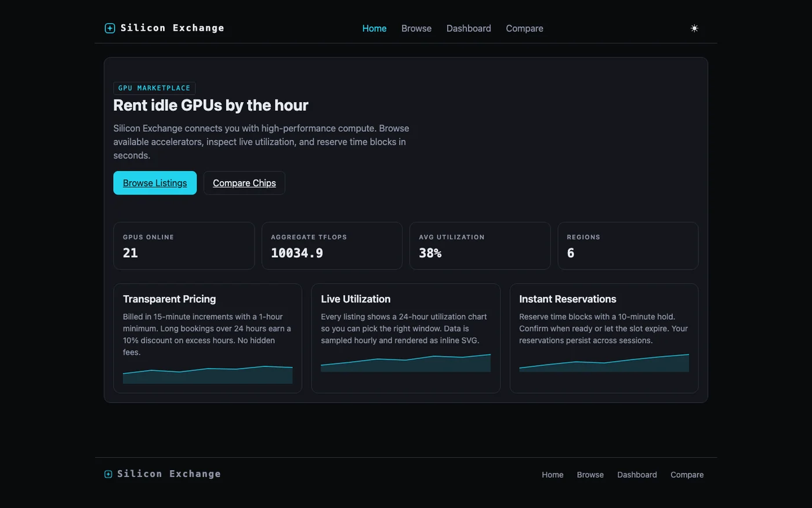The height and width of the screenshot is (508, 812).
Task: Click the header Silicon Exchange brand name
Action: (172, 28)
